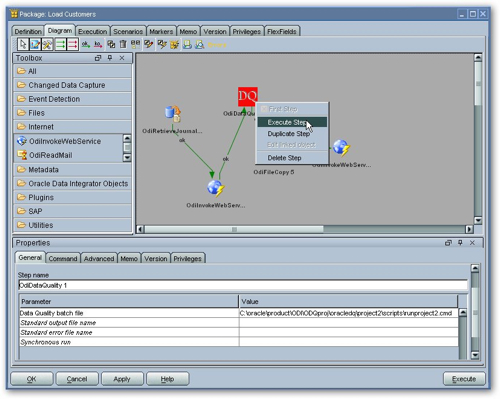Click the print diagram toolbar icon
This screenshot has height=399, width=500.
click(187, 44)
